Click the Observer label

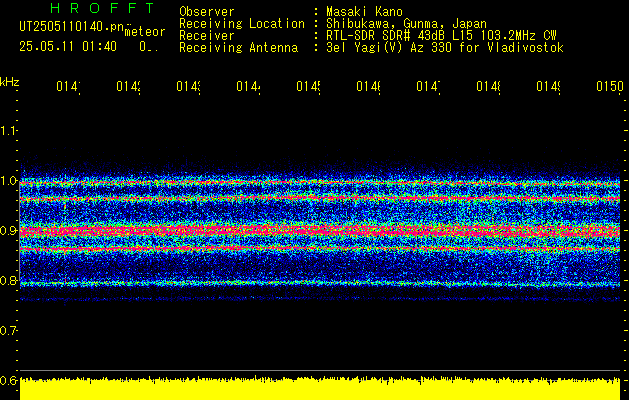(207, 11)
